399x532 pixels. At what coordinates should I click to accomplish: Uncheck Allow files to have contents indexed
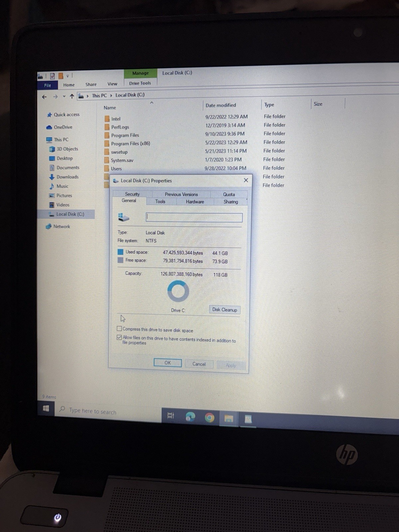click(119, 337)
